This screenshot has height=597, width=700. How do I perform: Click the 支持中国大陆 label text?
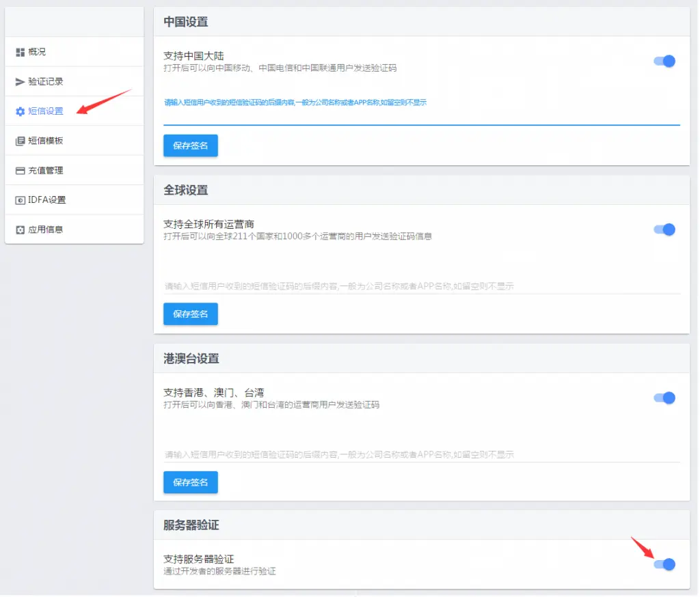pos(193,56)
